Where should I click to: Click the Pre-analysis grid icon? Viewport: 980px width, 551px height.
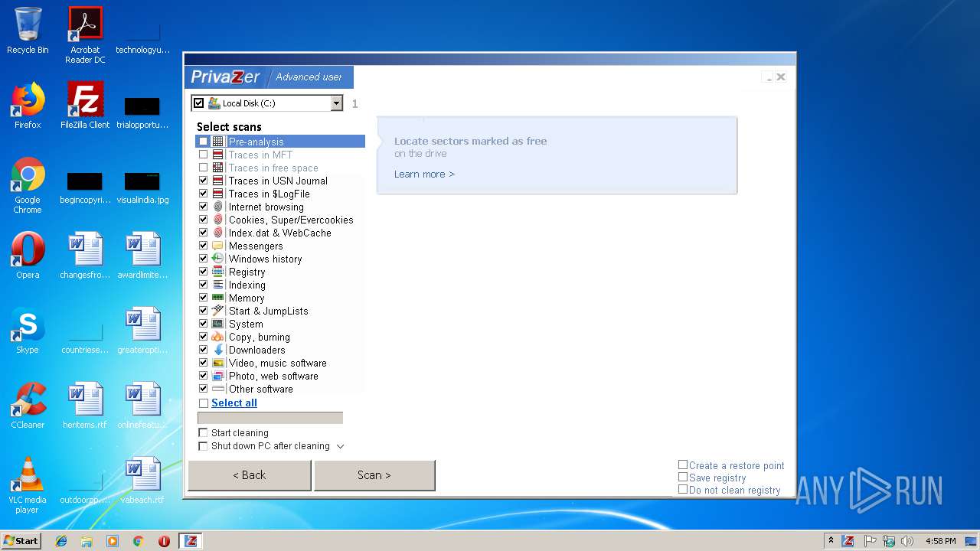click(218, 142)
